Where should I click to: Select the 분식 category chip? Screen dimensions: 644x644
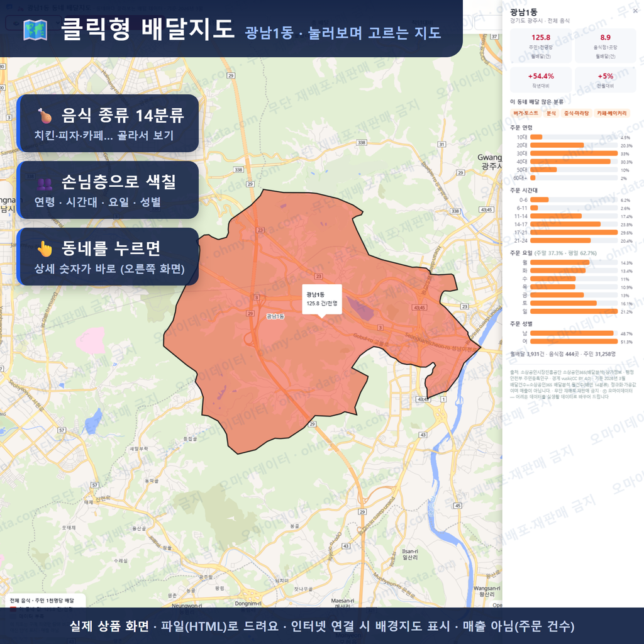tap(551, 113)
